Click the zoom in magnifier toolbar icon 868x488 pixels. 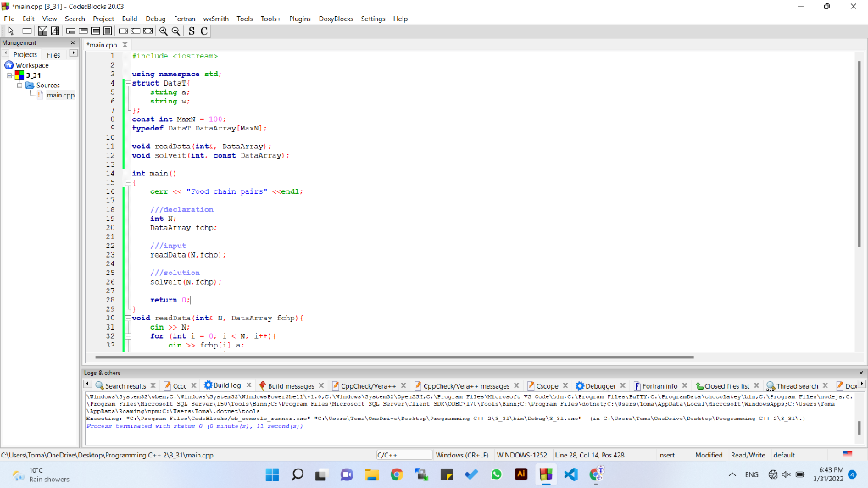pyautogui.click(x=163, y=30)
